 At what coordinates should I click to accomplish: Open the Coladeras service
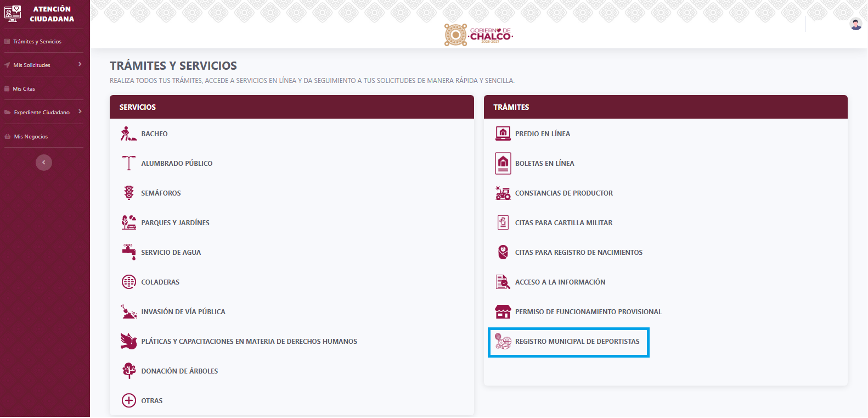click(x=160, y=282)
